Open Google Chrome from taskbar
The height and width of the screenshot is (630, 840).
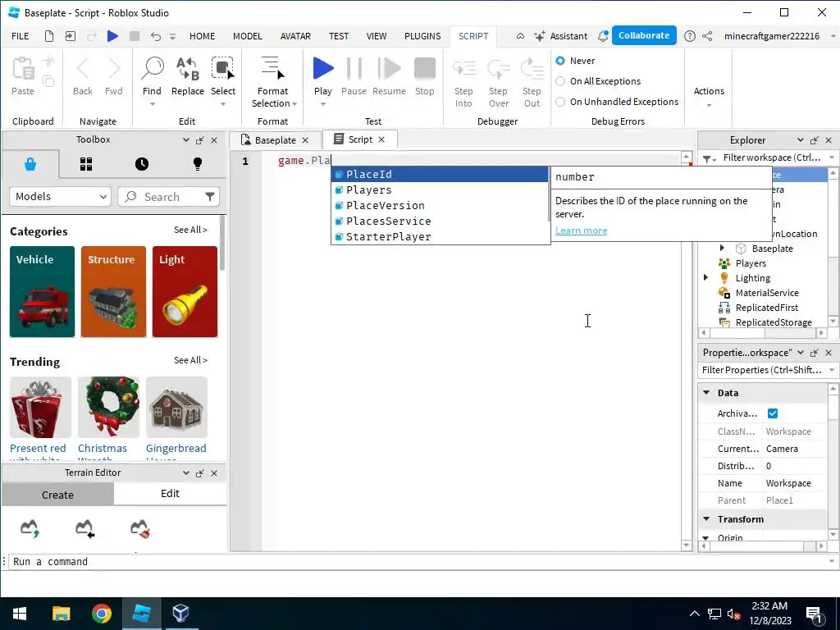101,614
